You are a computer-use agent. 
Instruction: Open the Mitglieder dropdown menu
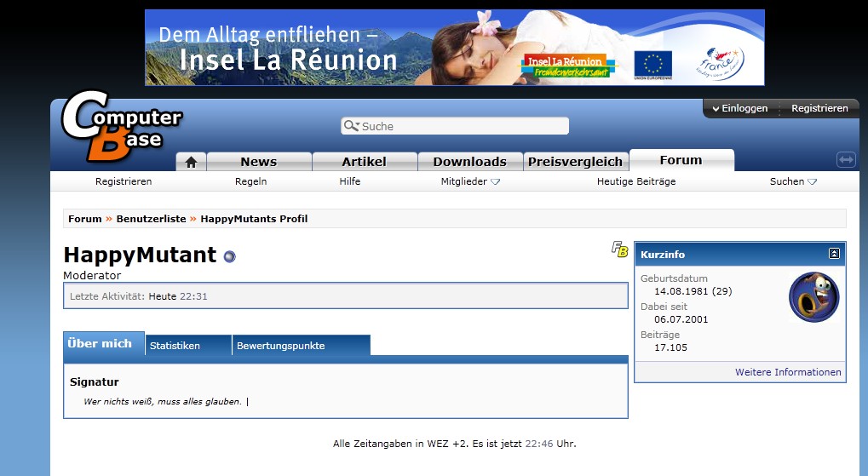click(x=470, y=181)
